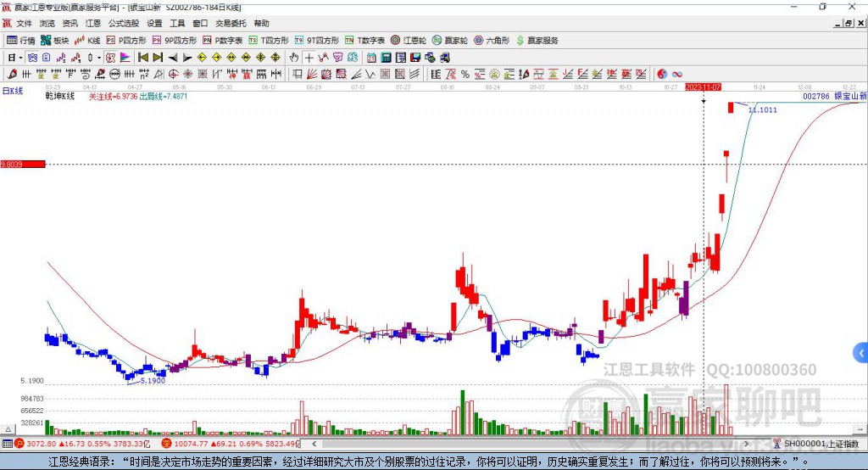Viewport: 868px width, 470px height.
Task: Select the spiral drawing tool
Action: [x=86, y=74]
